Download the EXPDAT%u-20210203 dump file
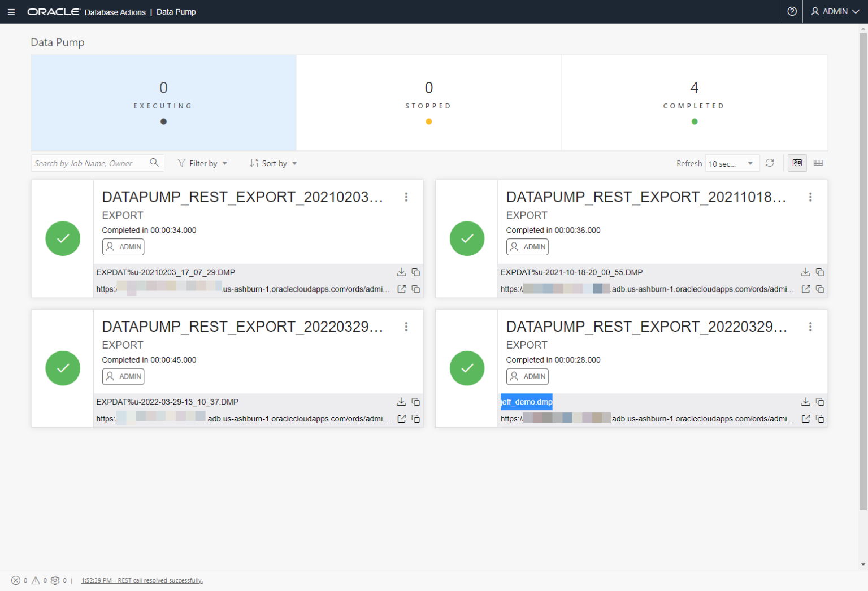Image resolution: width=868 pixels, height=591 pixels. 401,272
